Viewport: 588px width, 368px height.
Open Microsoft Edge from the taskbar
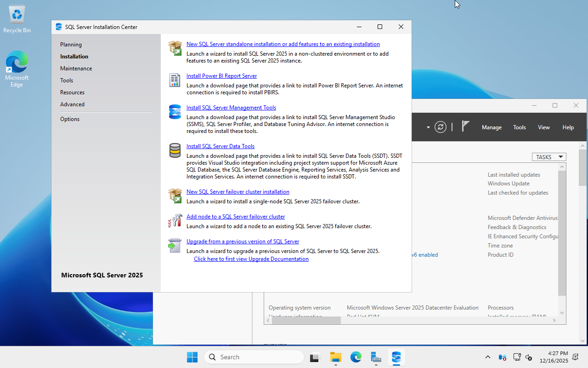click(356, 357)
